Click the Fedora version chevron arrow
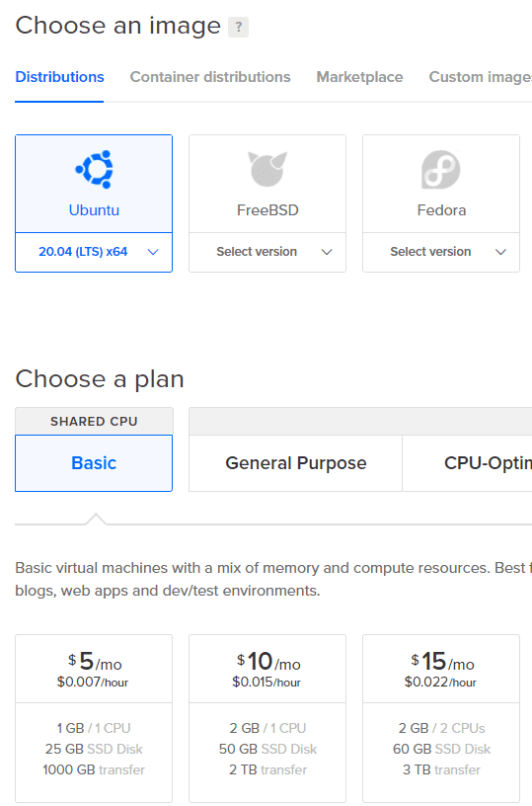This screenshot has width=532, height=806. tap(500, 252)
